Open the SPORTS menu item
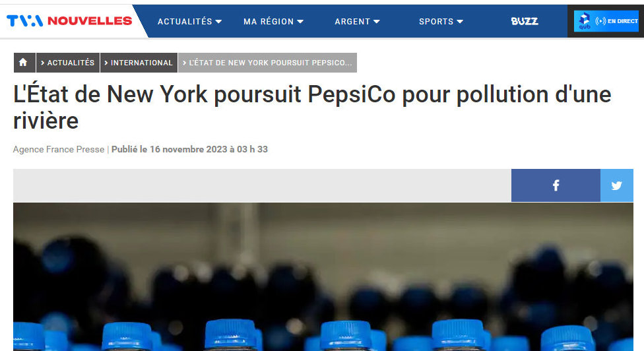The width and height of the screenshot is (644, 351). (x=436, y=21)
